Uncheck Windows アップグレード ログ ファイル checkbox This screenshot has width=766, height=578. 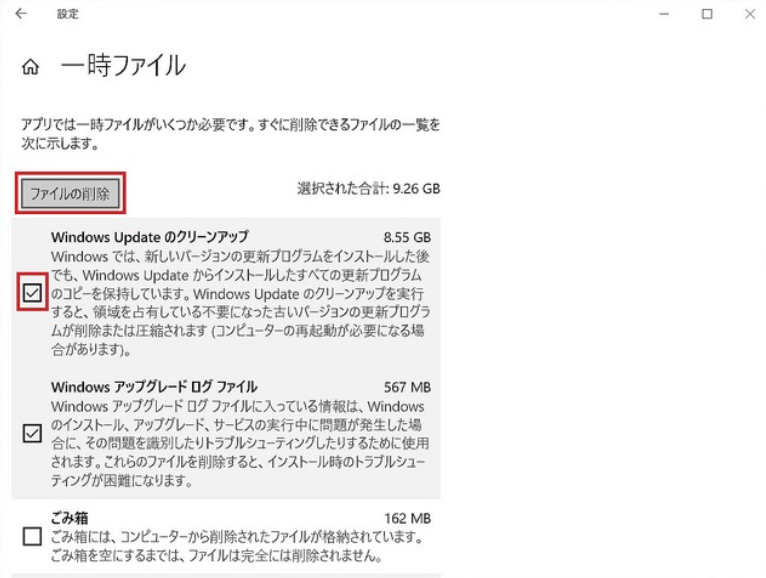32,433
